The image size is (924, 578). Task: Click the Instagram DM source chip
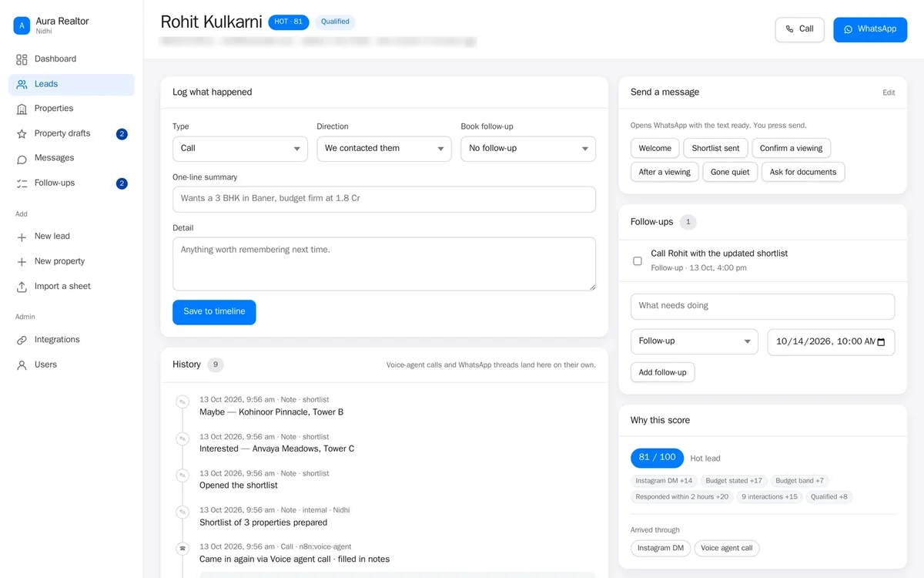660,549
